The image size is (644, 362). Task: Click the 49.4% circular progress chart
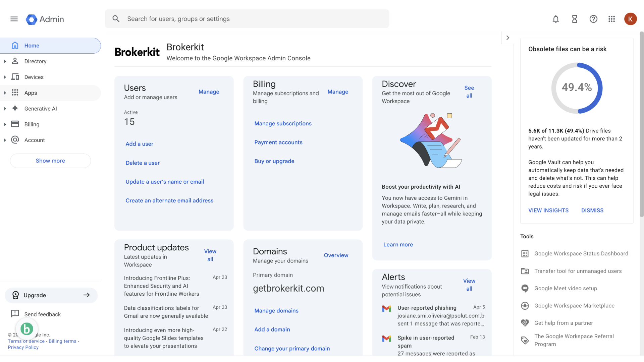click(577, 88)
